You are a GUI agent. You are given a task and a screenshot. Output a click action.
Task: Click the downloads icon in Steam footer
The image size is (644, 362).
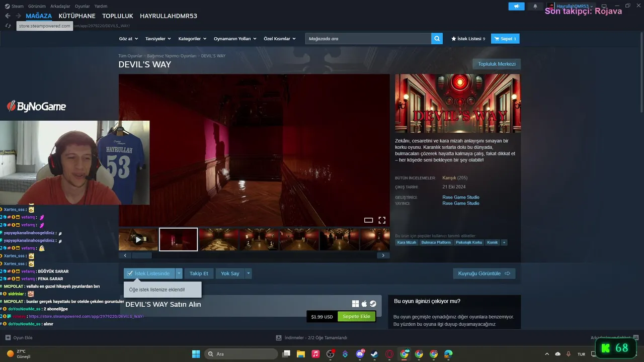coord(279,338)
